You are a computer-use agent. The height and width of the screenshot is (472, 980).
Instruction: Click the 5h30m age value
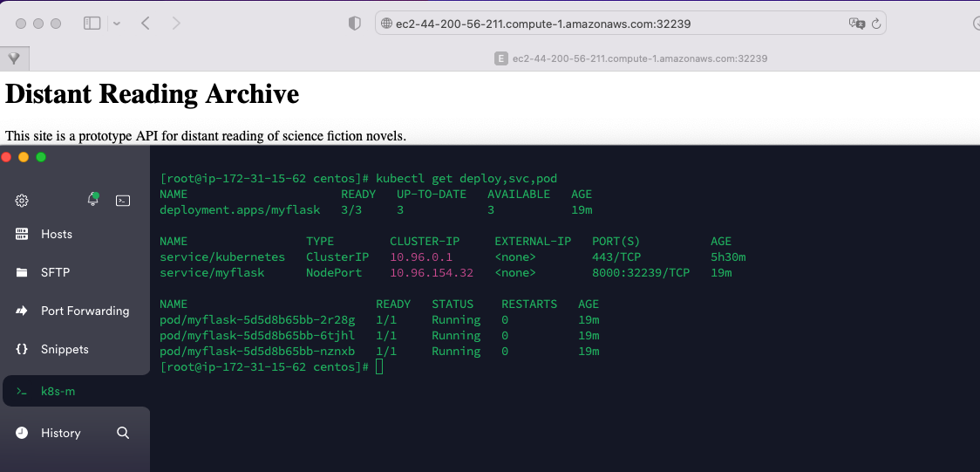coord(728,257)
